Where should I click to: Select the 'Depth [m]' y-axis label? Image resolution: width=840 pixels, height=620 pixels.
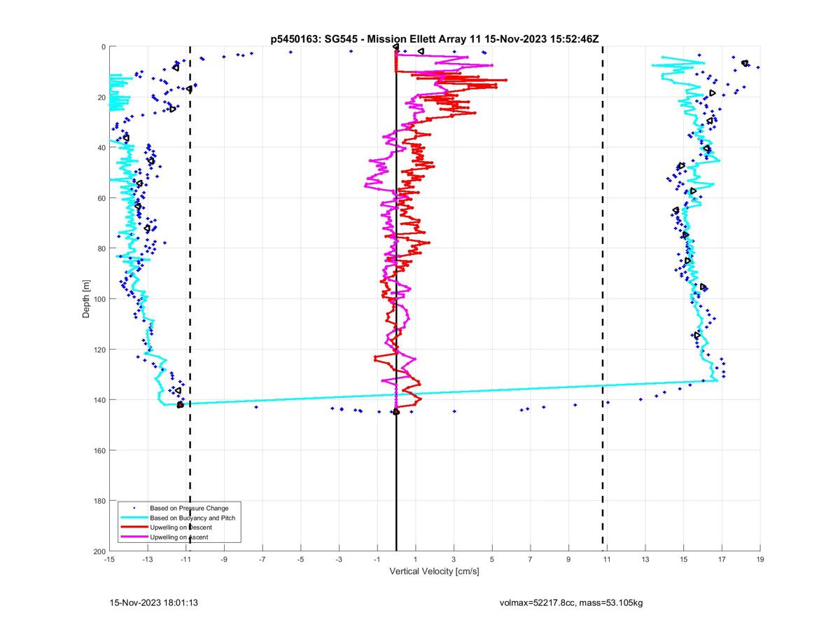click(x=87, y=299)
